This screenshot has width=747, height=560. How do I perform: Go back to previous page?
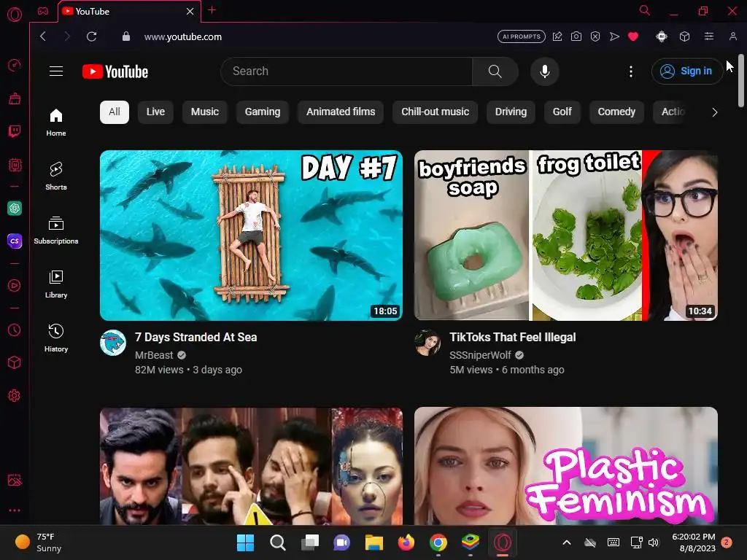pos(43,36)
